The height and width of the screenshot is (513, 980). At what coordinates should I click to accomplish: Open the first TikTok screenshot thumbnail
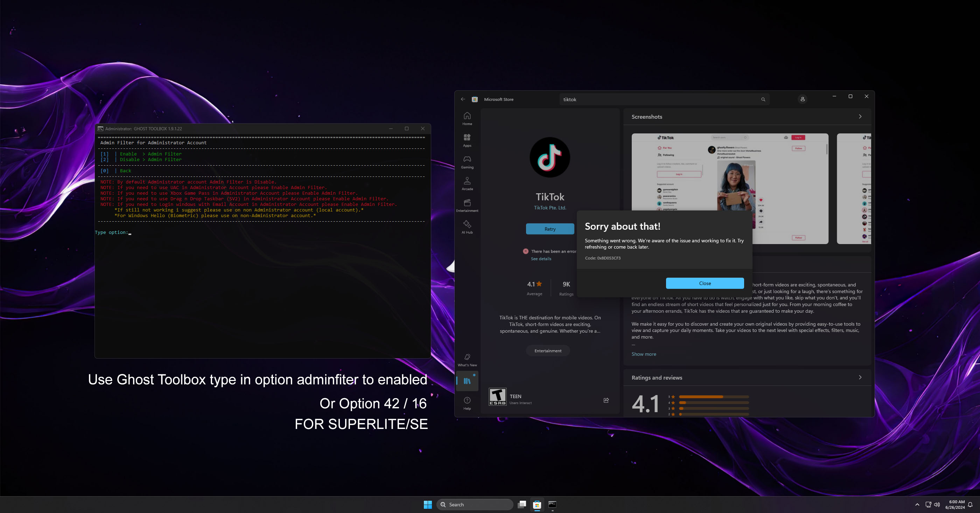pyautogui.click(x=730, y=188)
